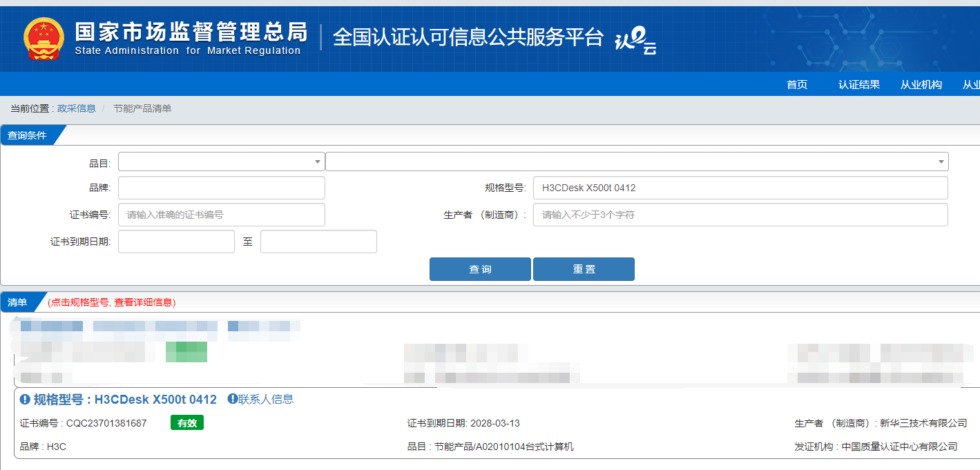The width and height of the screenshot is (980, 470).
Task: Click the text 节能产品/A02010104台式计算机
Action: pyautogui.click(x=504, y=447)
